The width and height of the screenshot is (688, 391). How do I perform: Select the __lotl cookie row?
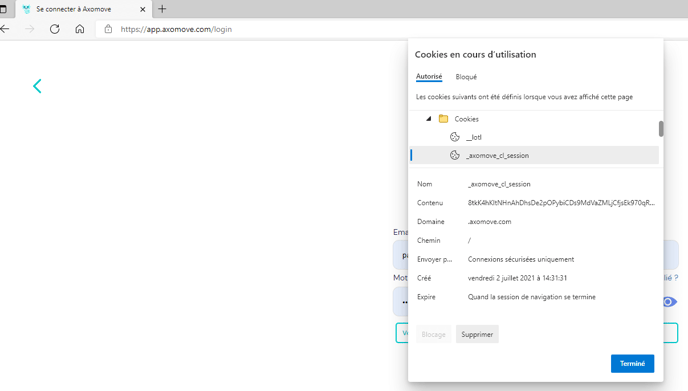[534, 137]
